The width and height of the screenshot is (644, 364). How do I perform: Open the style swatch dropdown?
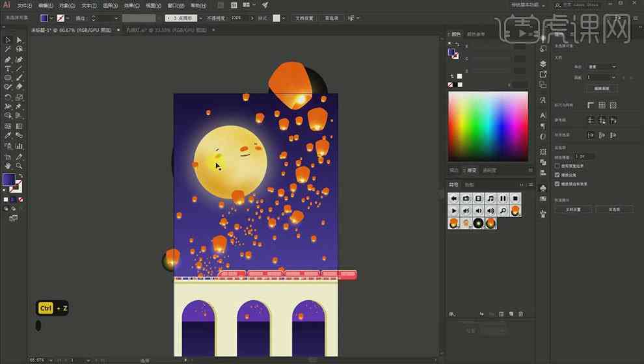click(x=284, y=18)
